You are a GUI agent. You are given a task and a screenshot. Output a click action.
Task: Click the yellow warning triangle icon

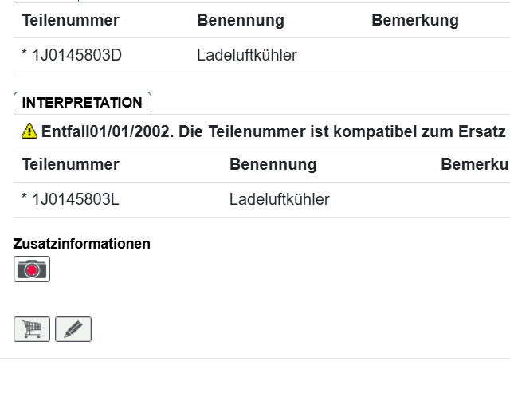point(29,131)
